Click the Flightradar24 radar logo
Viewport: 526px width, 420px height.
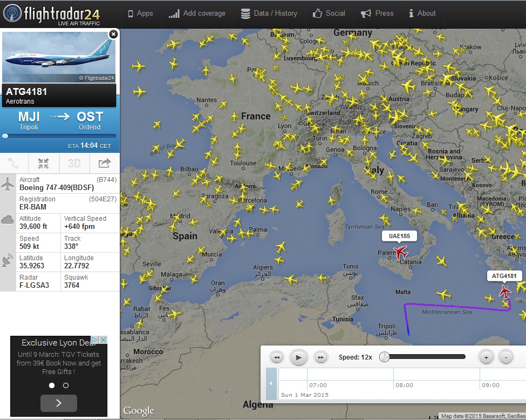pyautogui.click(x=12, y=13)
